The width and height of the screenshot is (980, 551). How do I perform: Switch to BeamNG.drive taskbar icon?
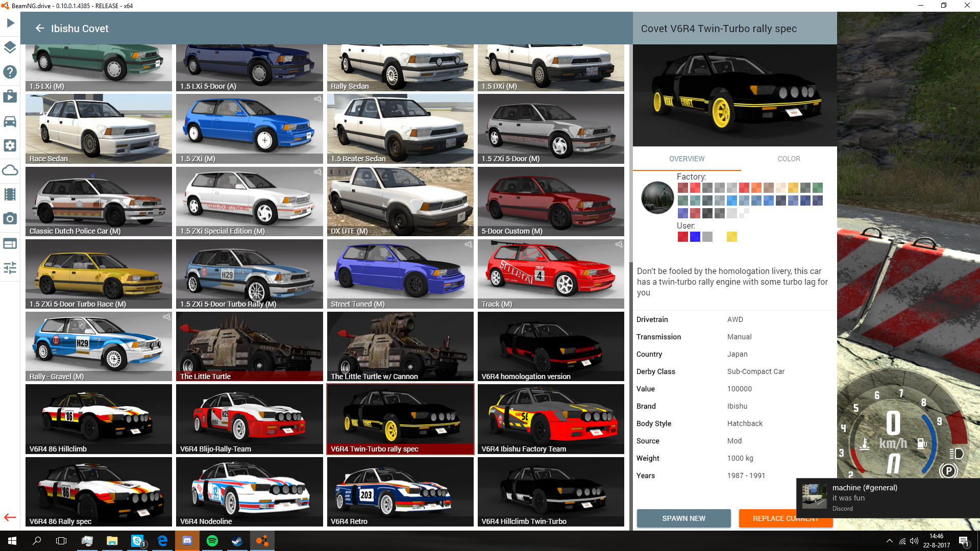[x=262, y=541]
